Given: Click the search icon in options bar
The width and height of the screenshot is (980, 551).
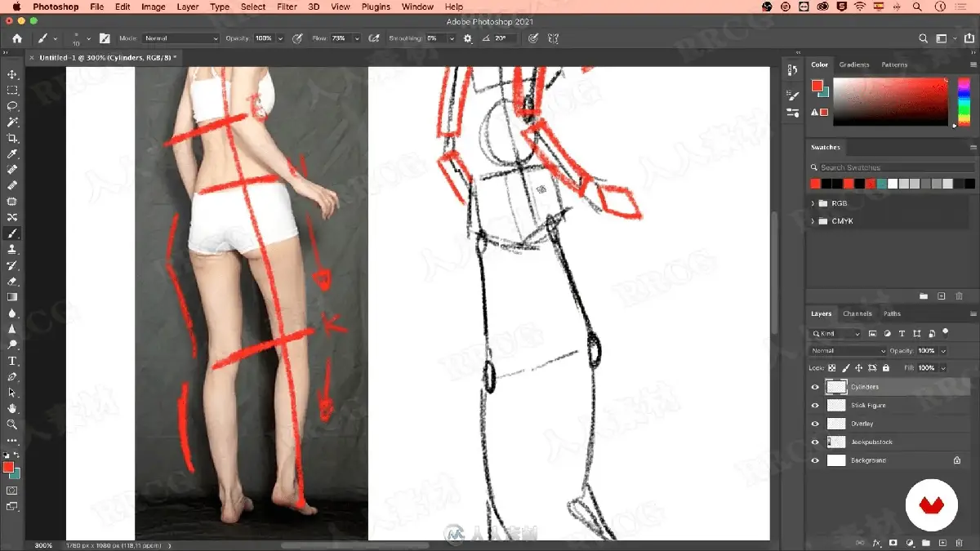Looking at the screenshot, I should 924,38.
